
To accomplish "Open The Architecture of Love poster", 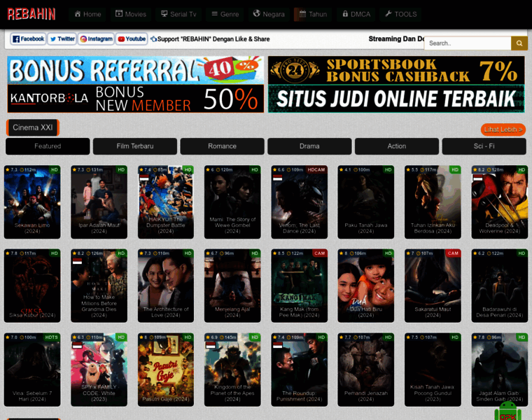I will pos(166,286).
